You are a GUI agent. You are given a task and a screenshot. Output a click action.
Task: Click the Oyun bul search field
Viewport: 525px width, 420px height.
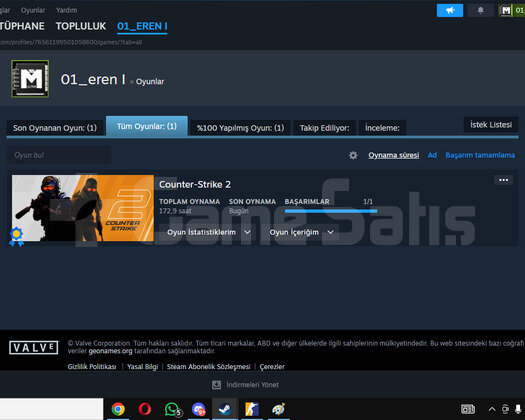coord(59,155)
